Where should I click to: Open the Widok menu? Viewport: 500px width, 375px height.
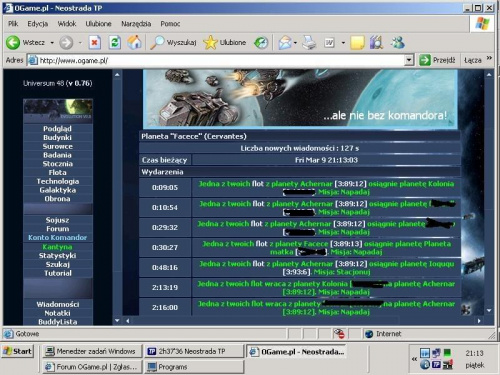(x=67, y=24)
